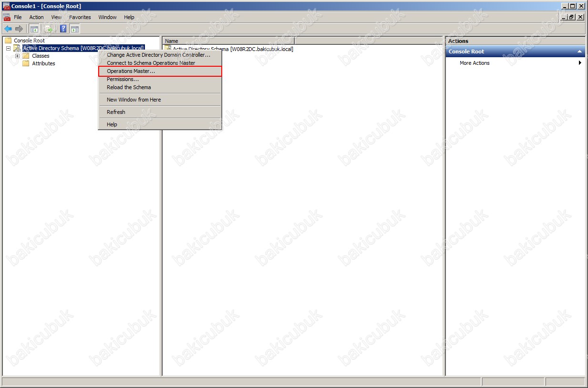The width and height of the screenshot is (588, 388).
Task: Toggle Show/Hide Action Pane toolbar icon
Action: tap(75, 29)
